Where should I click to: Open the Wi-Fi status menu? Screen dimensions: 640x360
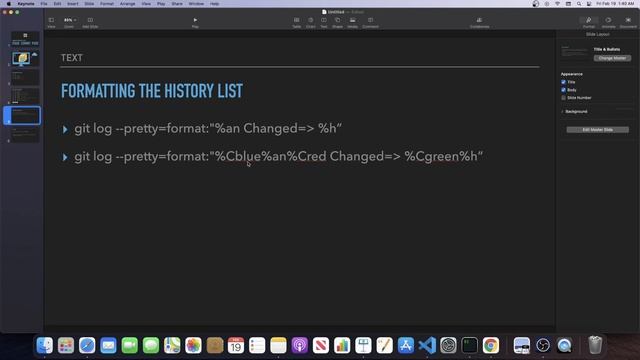coord(557,4)
